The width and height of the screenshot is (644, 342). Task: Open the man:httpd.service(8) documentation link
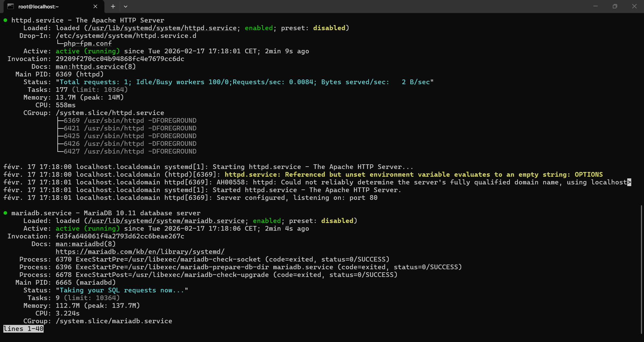tap(95, 66)
